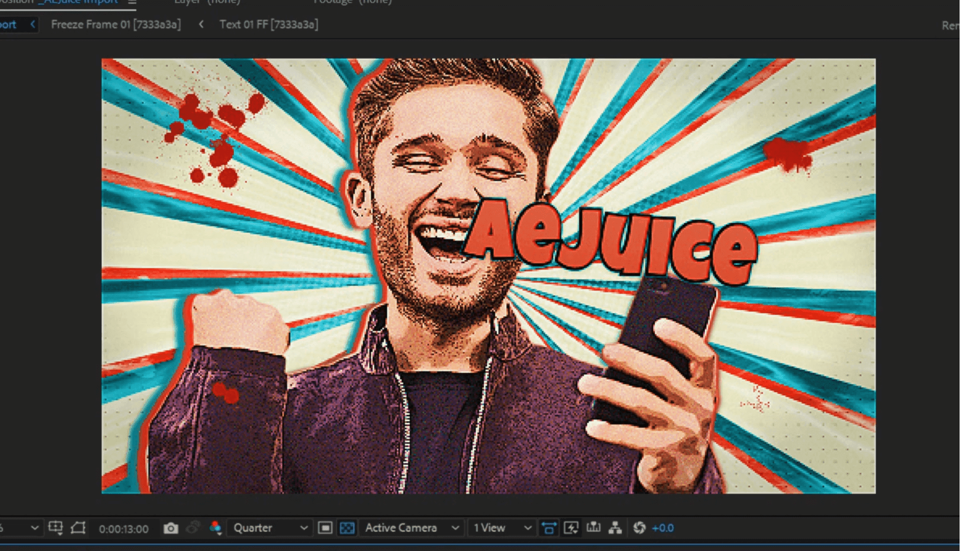Open the grid and guide options
Viewport: 980px width, 551px height.
pos(55,528)
